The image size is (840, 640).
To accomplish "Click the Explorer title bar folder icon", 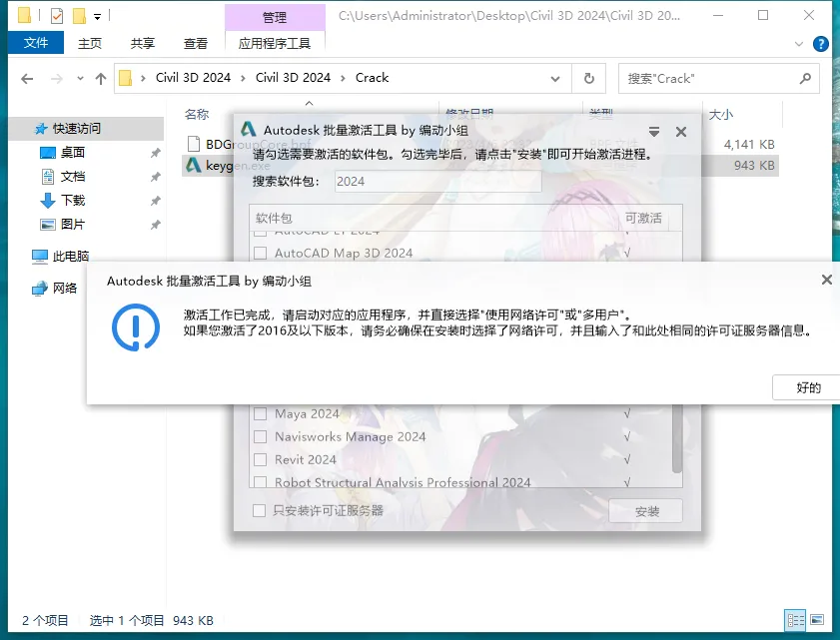I will tap(24, 16).
